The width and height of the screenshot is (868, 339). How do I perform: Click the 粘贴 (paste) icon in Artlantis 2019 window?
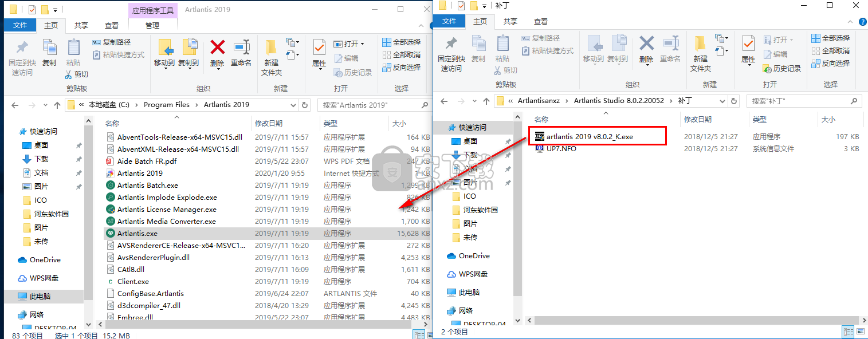pyautogui.click(x=73, y=47)
